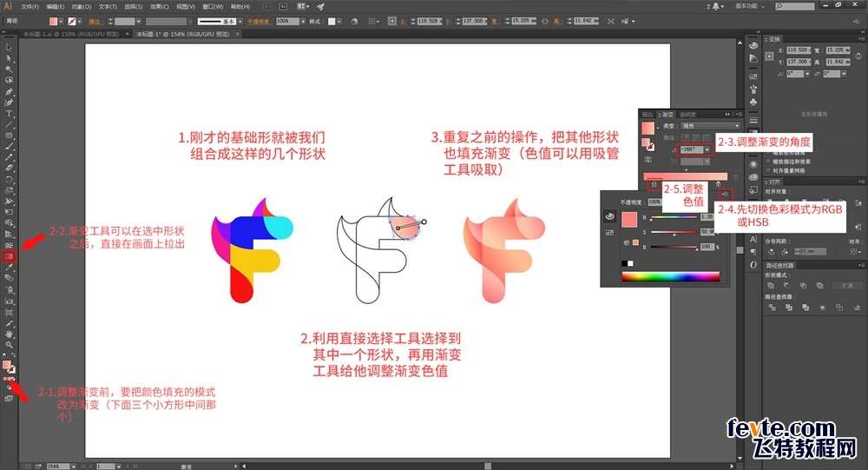The image size is (868, 470).
Task: Select the Rectangle tool
Action: click(9, 136)
